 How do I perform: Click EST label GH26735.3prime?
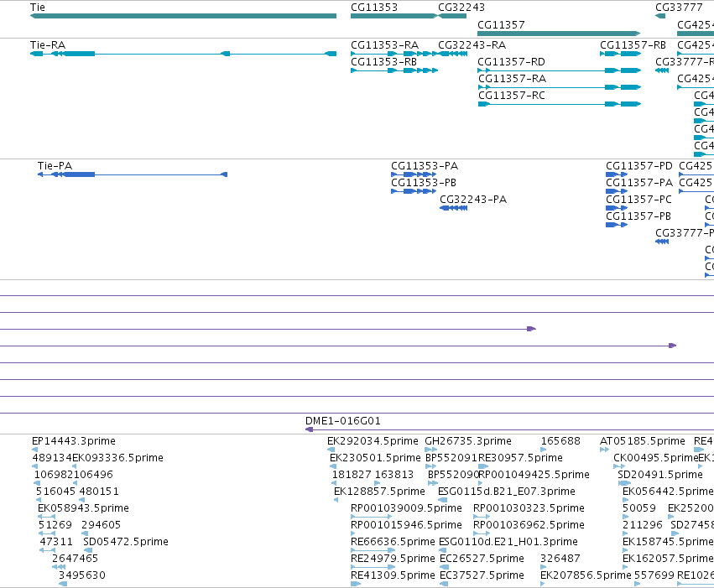(x=468, y=441)
